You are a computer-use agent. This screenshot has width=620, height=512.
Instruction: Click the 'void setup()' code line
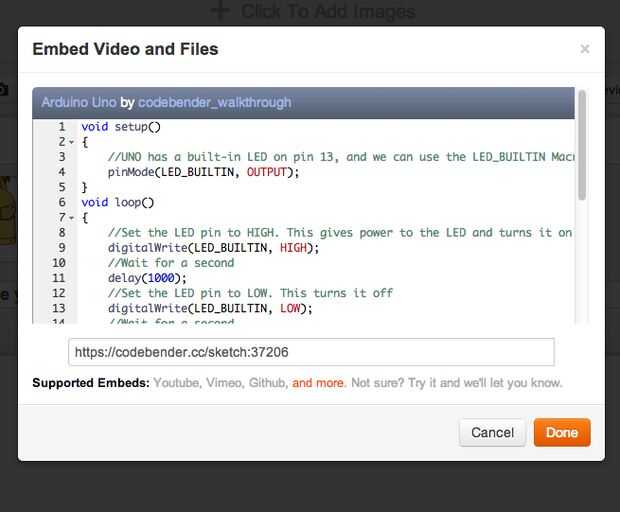121,127
